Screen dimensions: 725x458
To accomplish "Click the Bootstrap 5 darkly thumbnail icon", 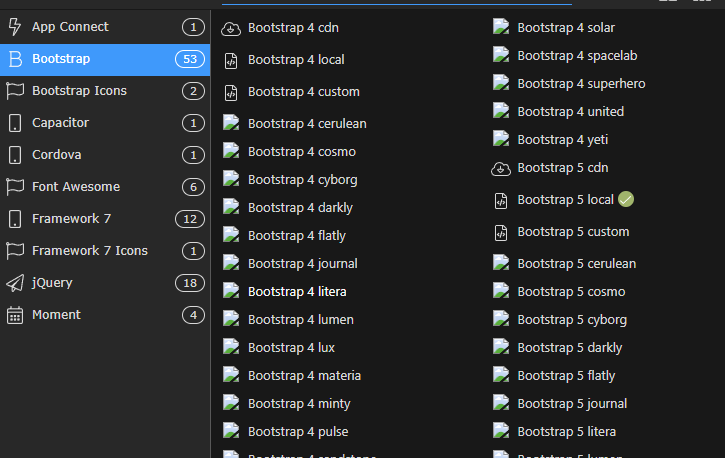I will click(x=501, y=347).
